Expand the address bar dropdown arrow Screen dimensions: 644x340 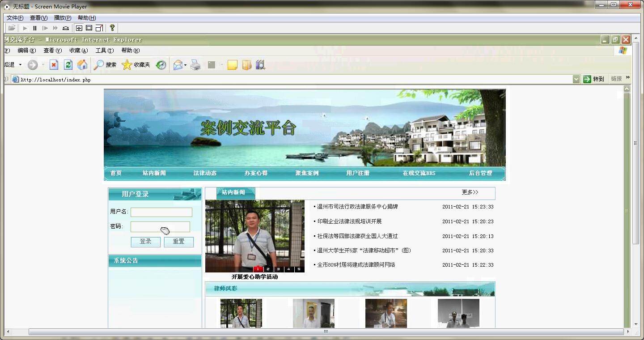coord(576,79)
